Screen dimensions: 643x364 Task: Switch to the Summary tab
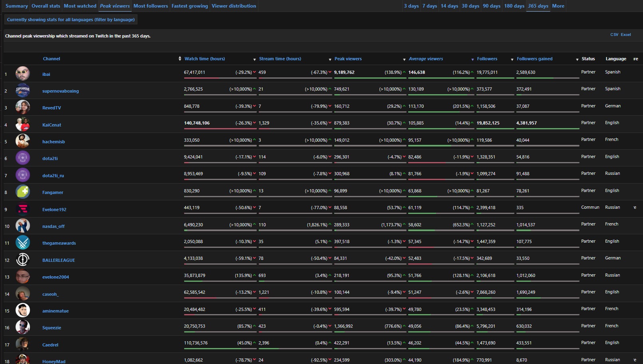click(x=17, y=6)
